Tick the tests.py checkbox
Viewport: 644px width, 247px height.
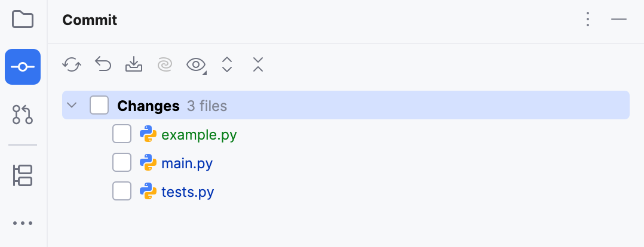122,192
